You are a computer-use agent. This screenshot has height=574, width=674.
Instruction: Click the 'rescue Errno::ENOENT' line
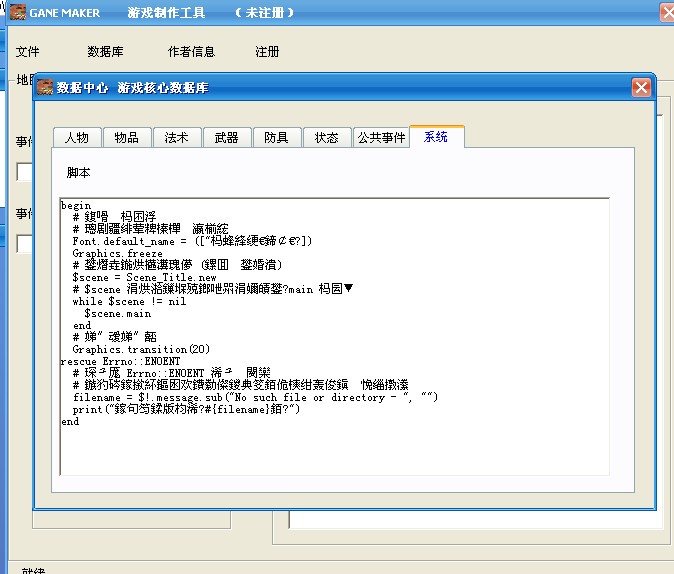pos(120,361)
